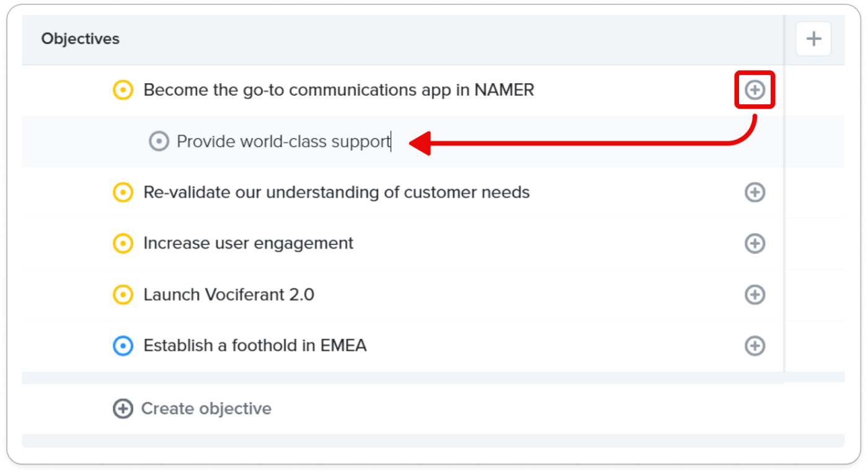Image resolution: width=868 pixels, height=474 pixels.
Task: Click yellow target icon for Increase user engagement
Action: click(123, 243)
